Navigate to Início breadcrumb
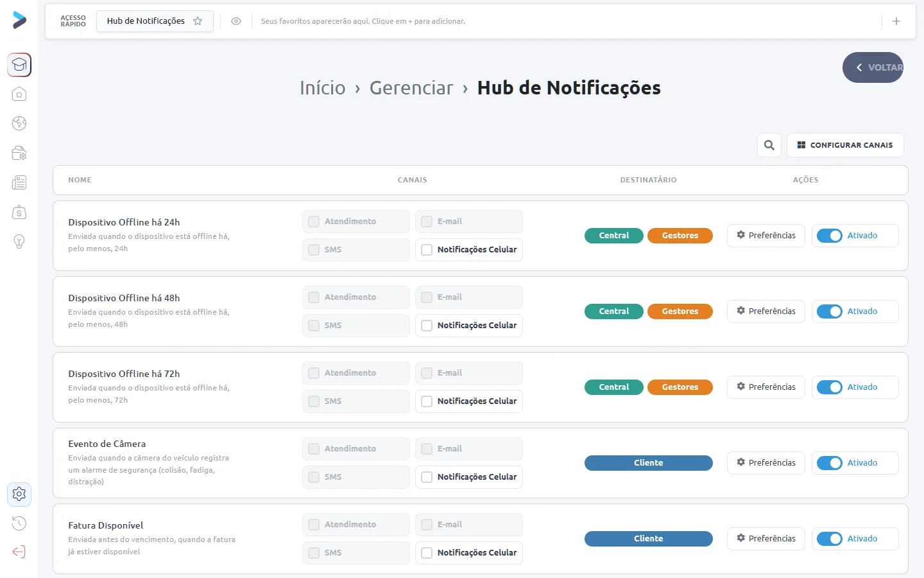This screenshot has width=924, height=578. 323,88
